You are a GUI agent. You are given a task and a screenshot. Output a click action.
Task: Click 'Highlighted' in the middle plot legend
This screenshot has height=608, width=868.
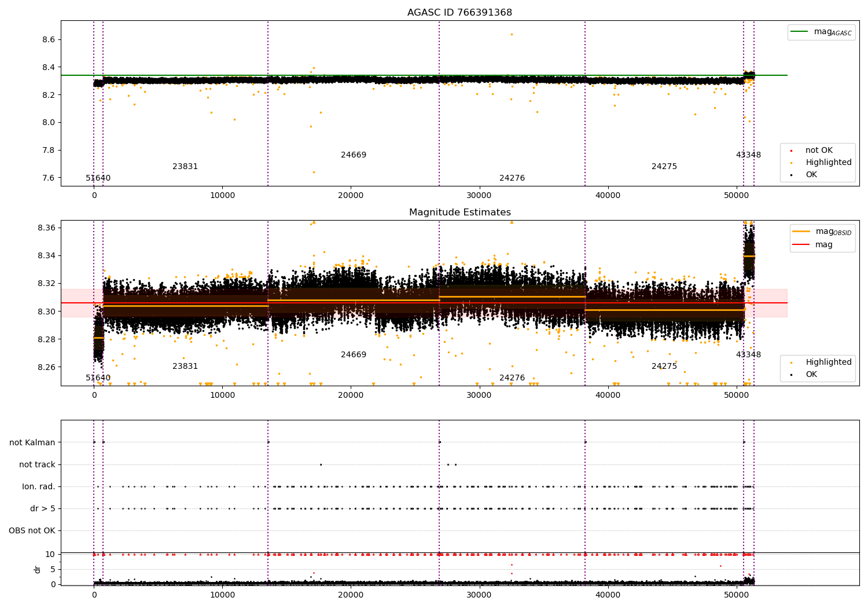point(829,362)
